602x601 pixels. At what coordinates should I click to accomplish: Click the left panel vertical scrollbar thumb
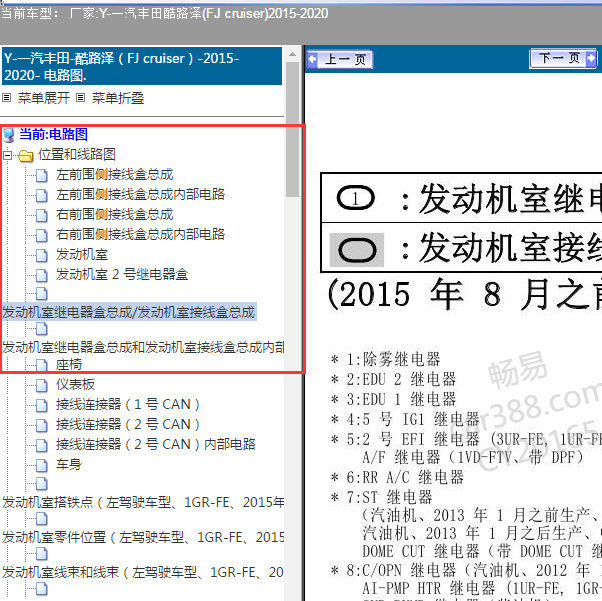pyautogui.click(x=292, y=131)
